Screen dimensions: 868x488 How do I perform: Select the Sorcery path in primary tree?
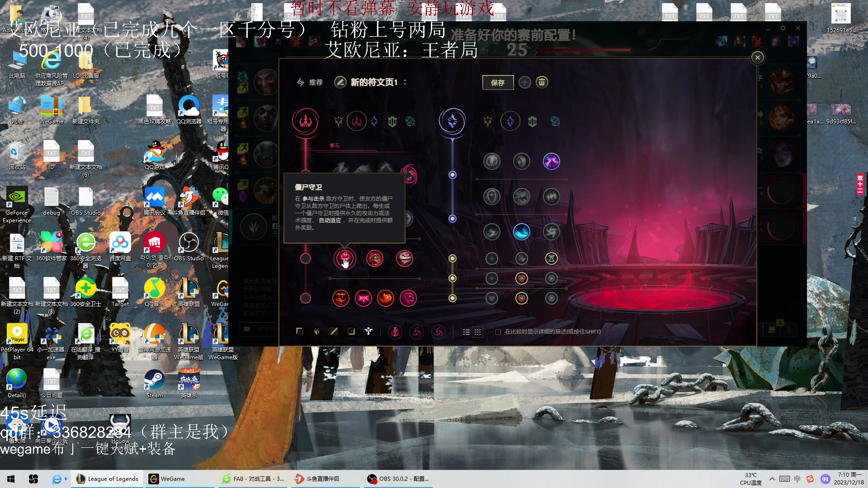click(374, 121)
